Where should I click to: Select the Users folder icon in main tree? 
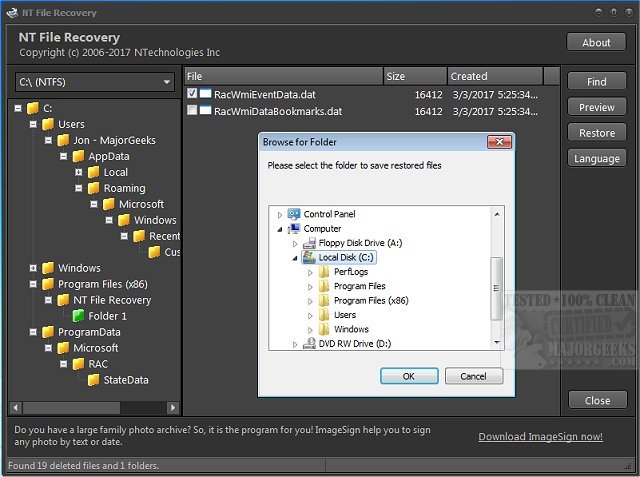48,124
